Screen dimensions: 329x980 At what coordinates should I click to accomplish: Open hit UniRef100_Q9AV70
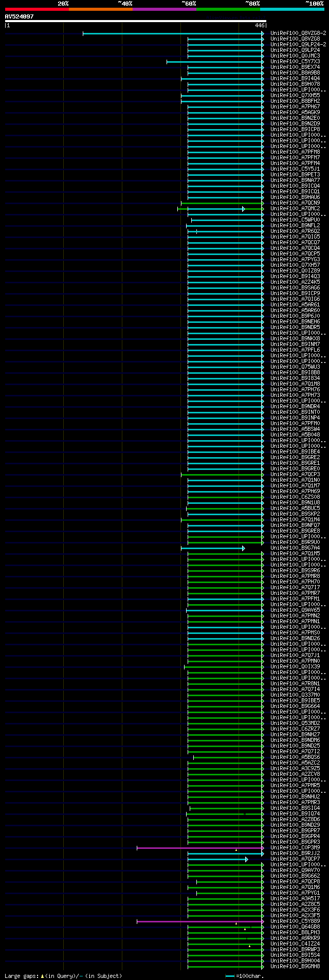coord(295,870)
